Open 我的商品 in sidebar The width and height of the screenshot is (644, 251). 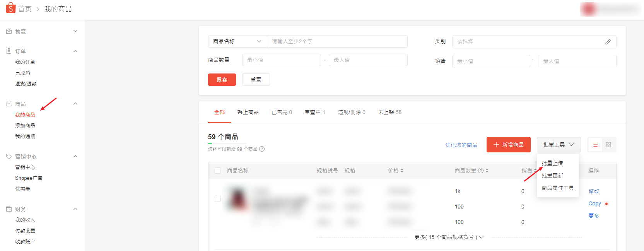point(25,114)
